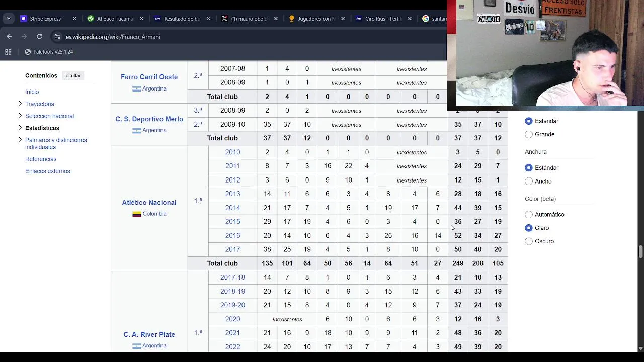Open the Atlético Nacional club link
Image resolution: width=644 pixels, height=362 pixels.
[149, 202]
